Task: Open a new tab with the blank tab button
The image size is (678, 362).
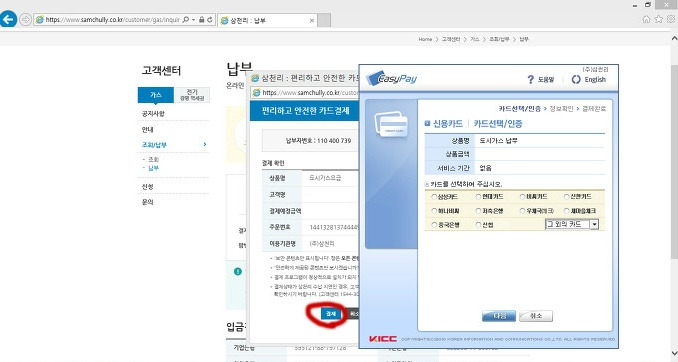Action: 324,20
